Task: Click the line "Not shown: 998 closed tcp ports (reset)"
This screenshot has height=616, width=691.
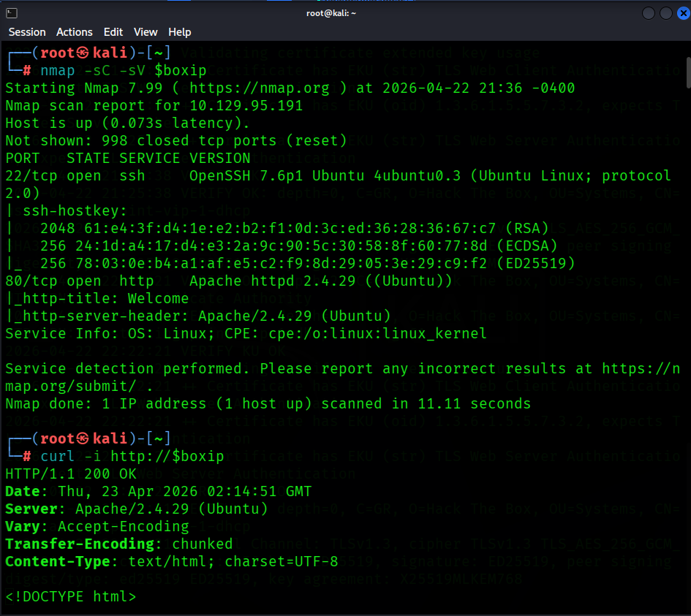Action: click(x=175, y=141)
